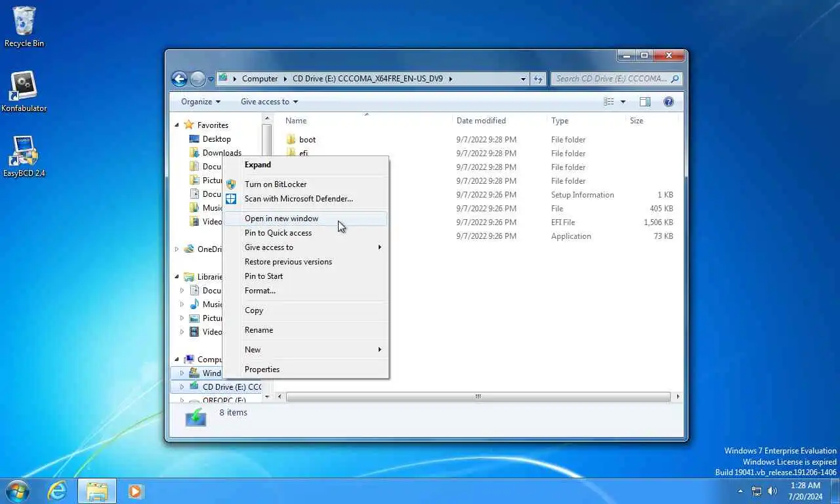Launch Internet Explorer from the taskbar
The width and height of the screenshot is (840, 504).
tap(57, 491)
